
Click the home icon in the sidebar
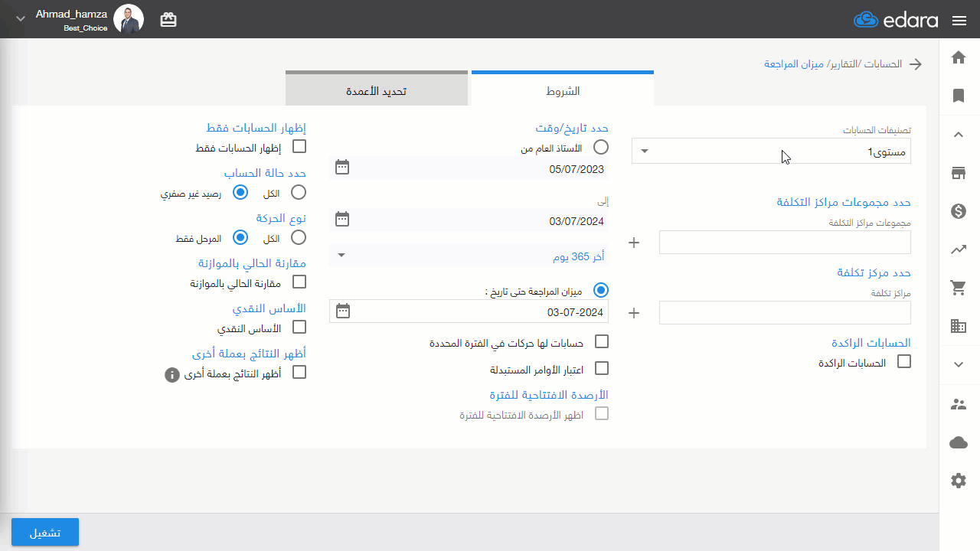point(958,57)
